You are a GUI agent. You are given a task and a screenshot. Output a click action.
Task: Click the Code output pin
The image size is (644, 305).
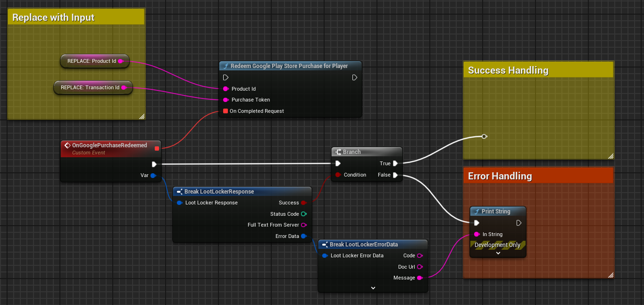click(x=420, y=255)
